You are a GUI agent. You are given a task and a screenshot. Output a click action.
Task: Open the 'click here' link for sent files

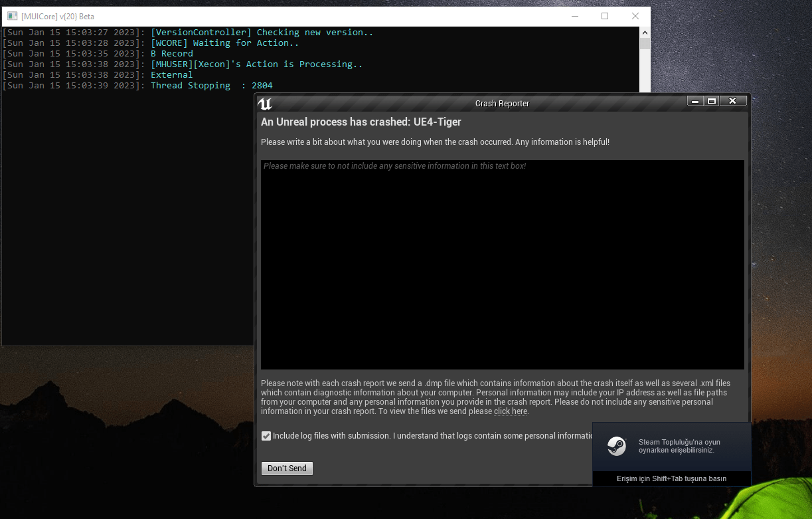click(510, 411)
